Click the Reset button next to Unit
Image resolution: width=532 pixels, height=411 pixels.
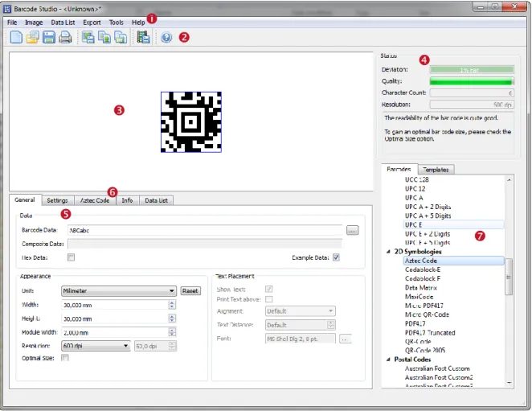pyautogui.click(x=190, y=291)
